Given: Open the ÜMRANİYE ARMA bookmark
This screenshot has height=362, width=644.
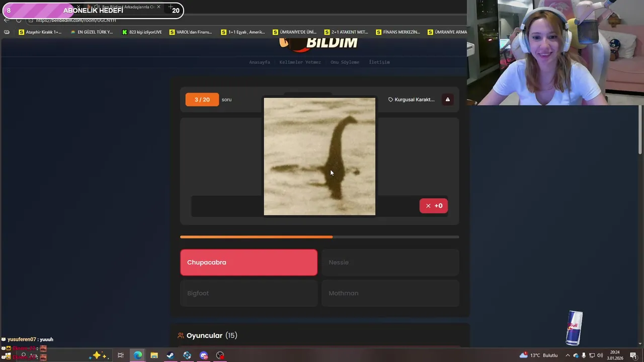Looking at the screenshot, I should tap(447, 32).
